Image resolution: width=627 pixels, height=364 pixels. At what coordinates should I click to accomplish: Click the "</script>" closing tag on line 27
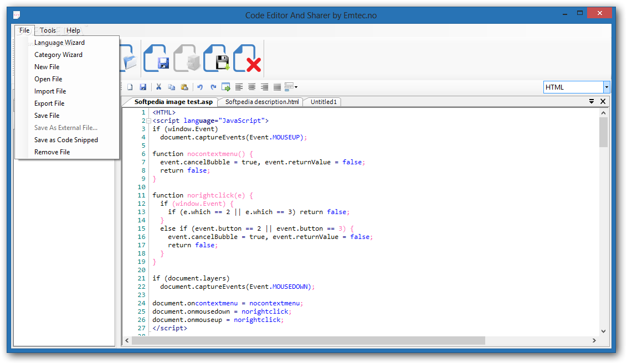pyautogui.click(x=169, y=328)
